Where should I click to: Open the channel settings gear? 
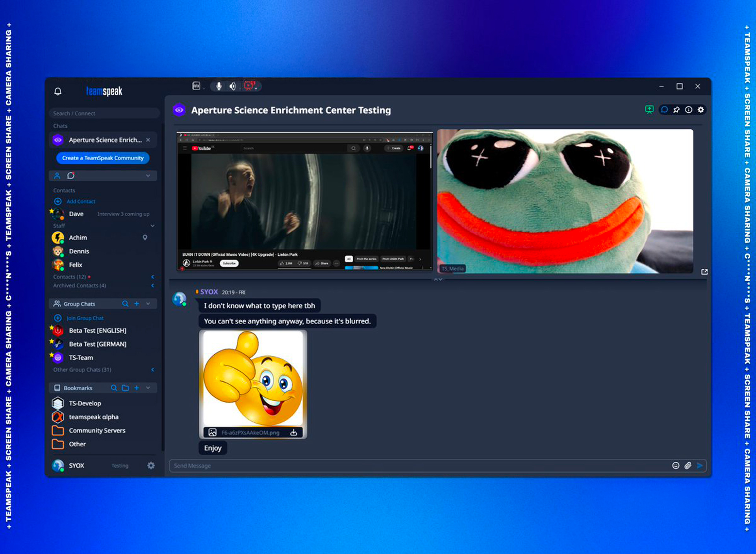(x=700, y=110)
